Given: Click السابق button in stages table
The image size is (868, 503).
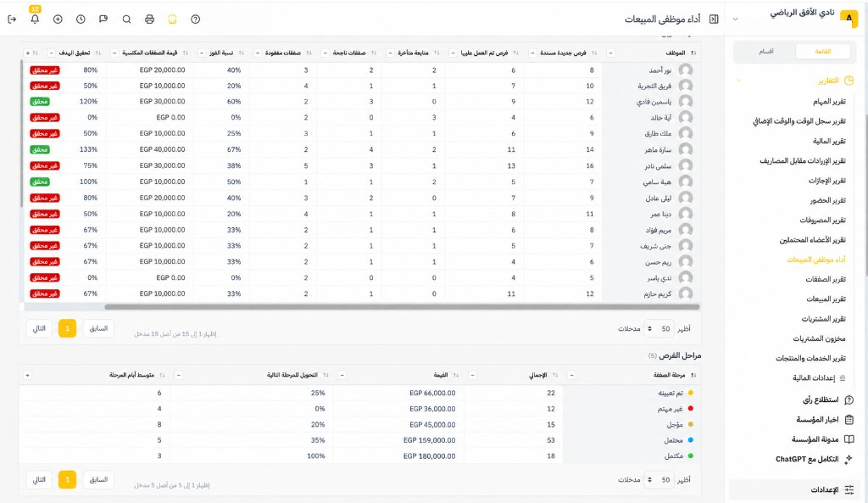Looking at the screenshot, I should [98, 480].
